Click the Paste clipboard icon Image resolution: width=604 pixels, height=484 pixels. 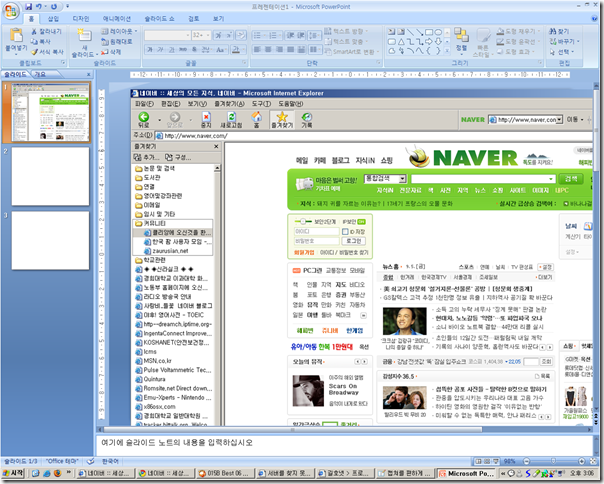16,35
